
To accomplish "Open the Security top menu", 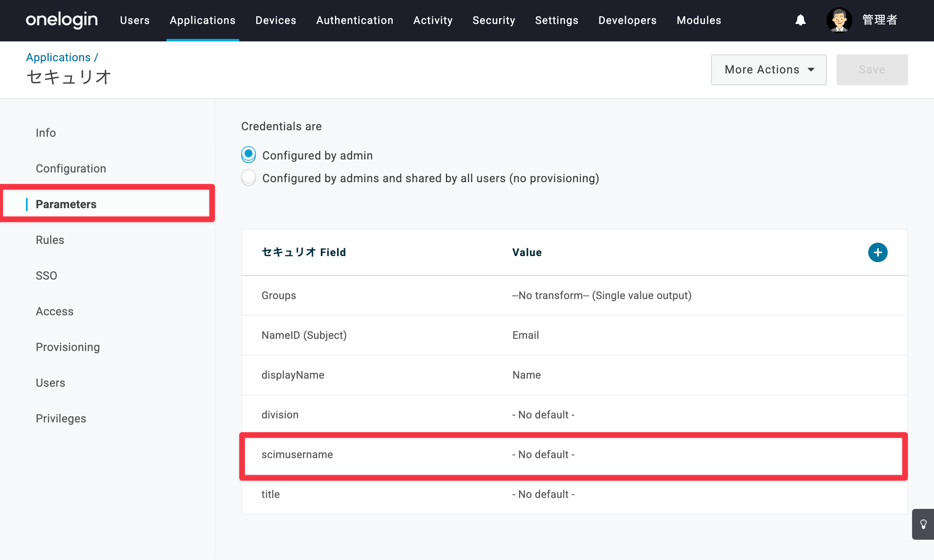I will tap(494, 20).
